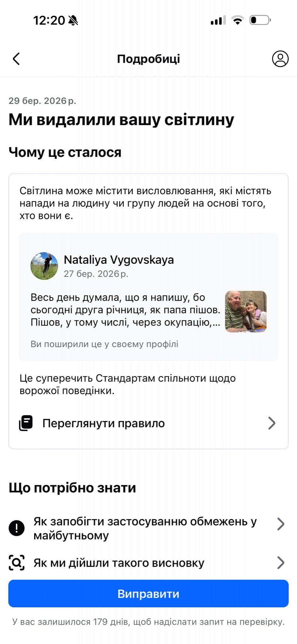Image resolution: width=297 pixels, height=644 pixels.
Task: Tap the Nataliya Vygovskaya author name
Action: [119, 260]
